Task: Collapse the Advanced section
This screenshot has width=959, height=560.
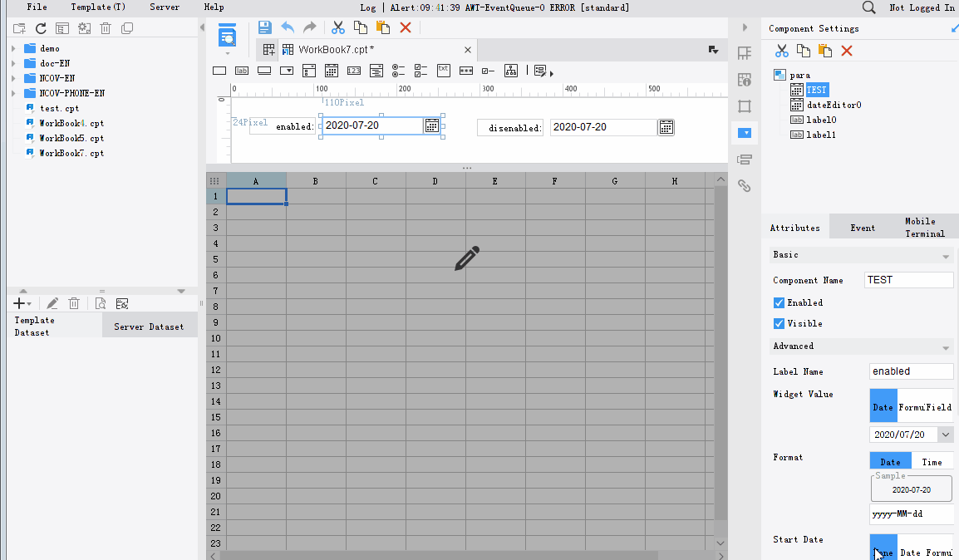Action: coord(946,348)
